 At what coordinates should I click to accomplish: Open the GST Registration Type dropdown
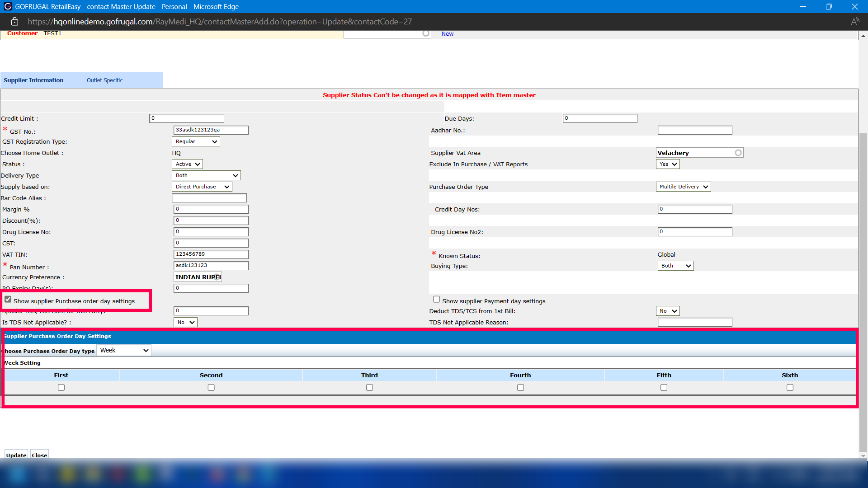click(x=196, y=141)
